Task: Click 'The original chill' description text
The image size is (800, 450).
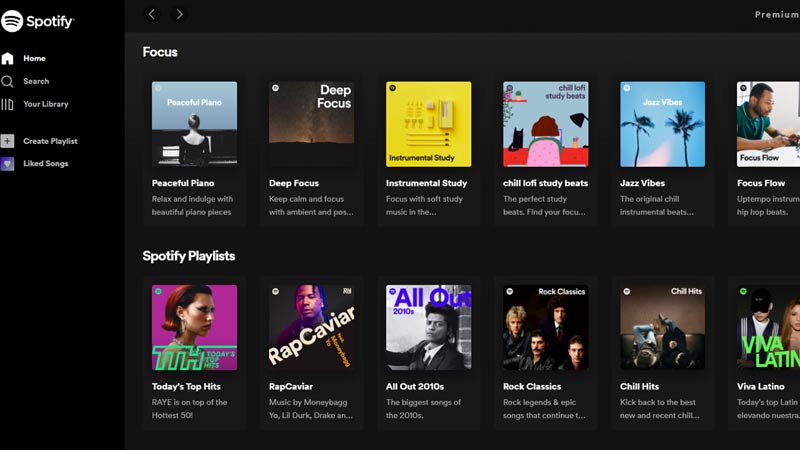Action: coord(649,199)
